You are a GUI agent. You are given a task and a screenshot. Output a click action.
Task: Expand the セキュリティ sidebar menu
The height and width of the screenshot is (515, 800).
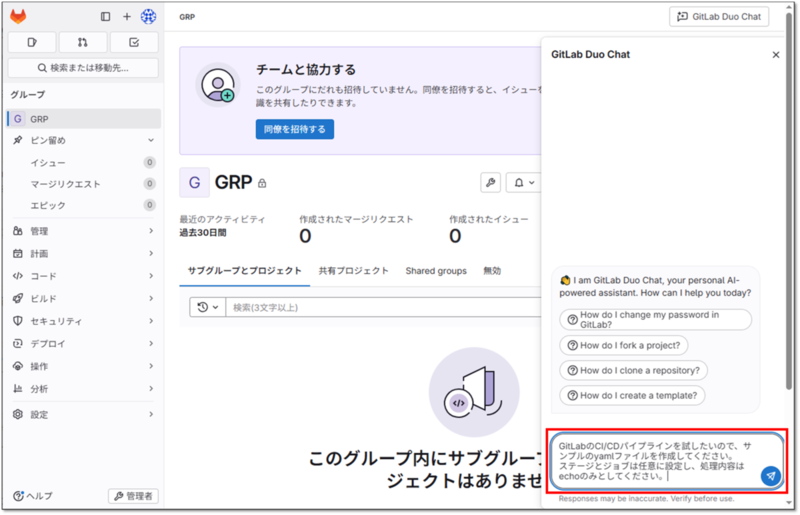coord(84,321)
